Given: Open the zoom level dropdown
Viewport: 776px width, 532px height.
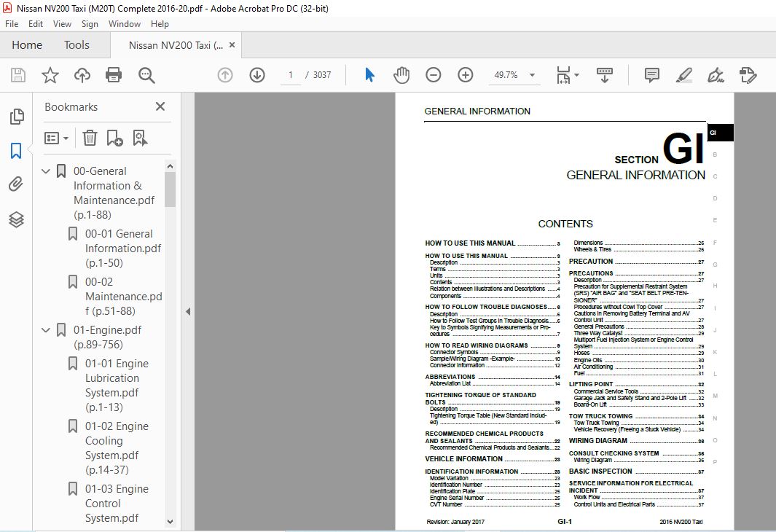Looking at the screenshot, I should 532,75.
